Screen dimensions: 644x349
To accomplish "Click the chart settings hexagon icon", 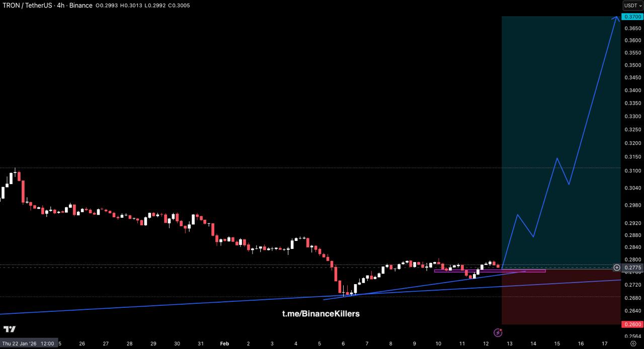I will point(633,343).
